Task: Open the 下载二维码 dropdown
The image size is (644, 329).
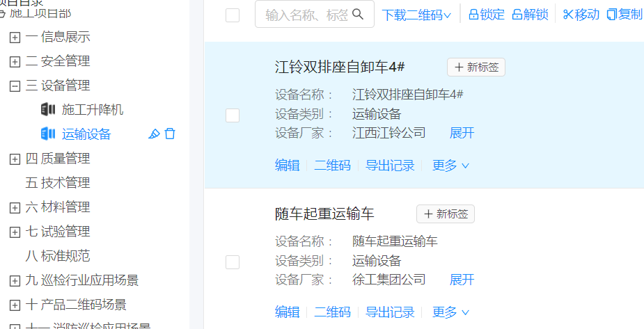Action: [416, 15]
